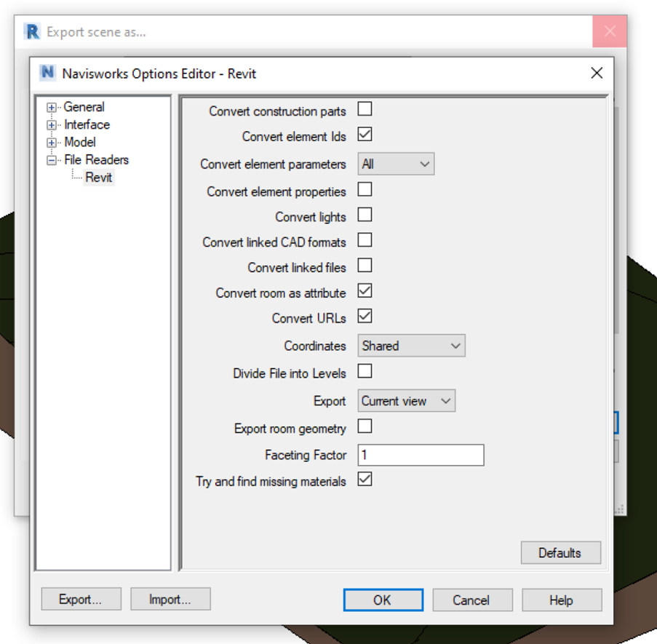
Task: Open Export dropdown showing Current view
Action: (x=406, y=401)
